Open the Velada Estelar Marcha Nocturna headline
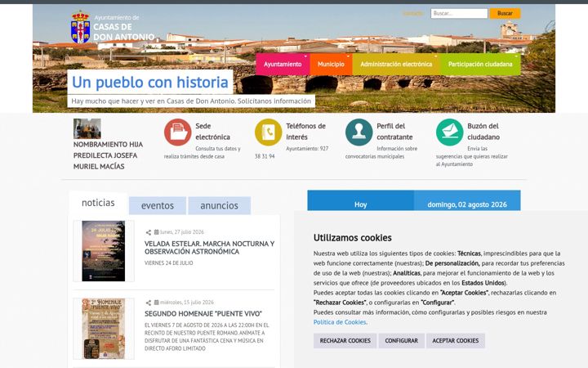This screenshot has height=368, width=588. click(x=210, y=248)
